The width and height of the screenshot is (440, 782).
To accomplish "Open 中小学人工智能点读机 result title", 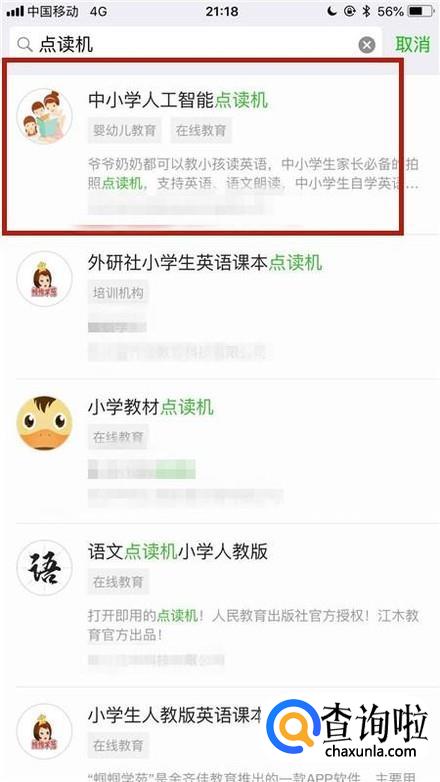I will 178,101.
